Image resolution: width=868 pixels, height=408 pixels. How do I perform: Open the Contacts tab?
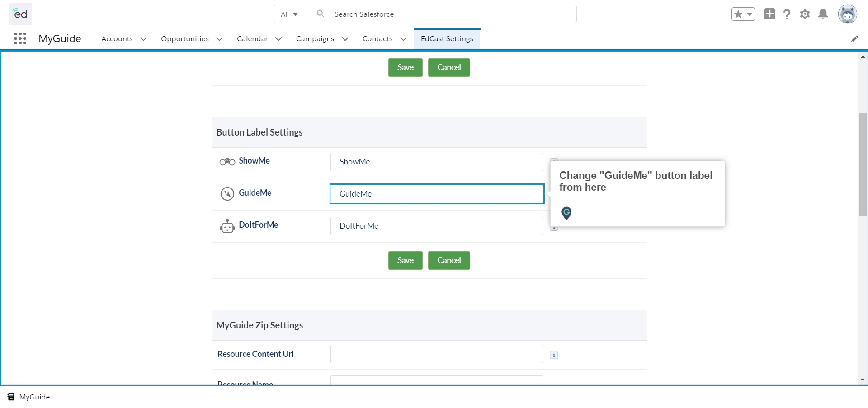377,39
